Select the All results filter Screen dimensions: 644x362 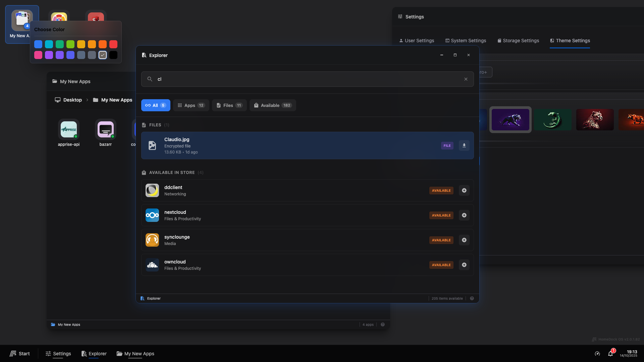(x=156, y=105)
